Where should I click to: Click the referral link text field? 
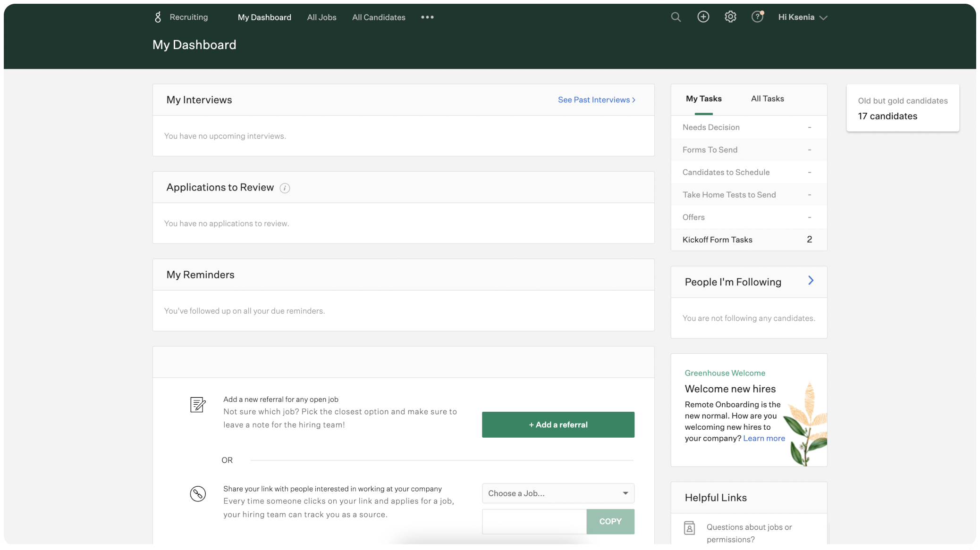click(534, 521)
